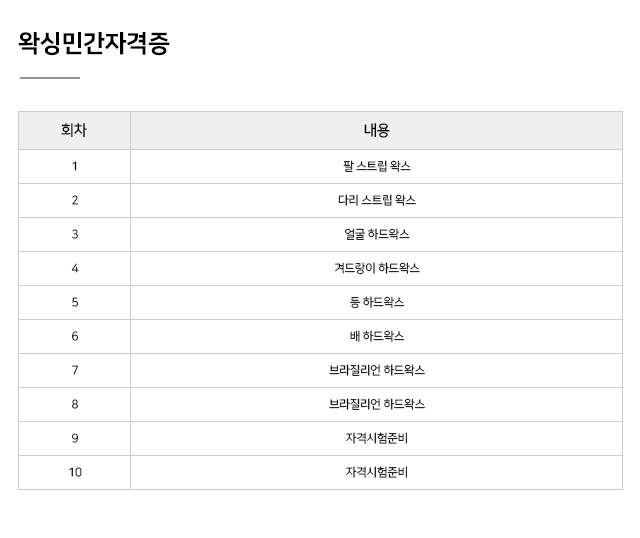This screenshot has width=640, height=538.
Task: Click the 얼굴 하드왁스 entry
Action: 376,234
